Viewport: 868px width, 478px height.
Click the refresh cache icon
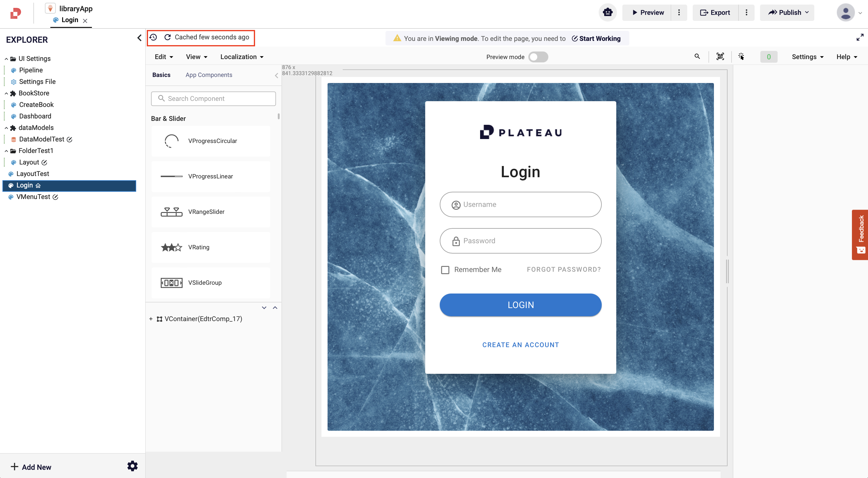(x=167, y=37)
